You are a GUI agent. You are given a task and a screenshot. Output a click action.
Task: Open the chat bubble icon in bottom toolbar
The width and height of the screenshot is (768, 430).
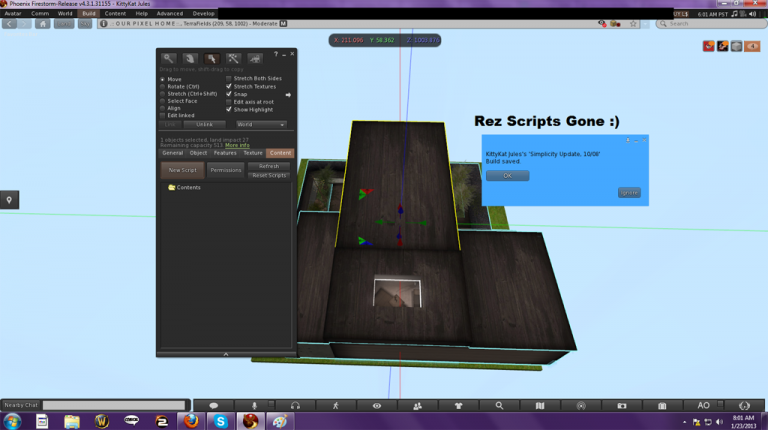(214, 406)
